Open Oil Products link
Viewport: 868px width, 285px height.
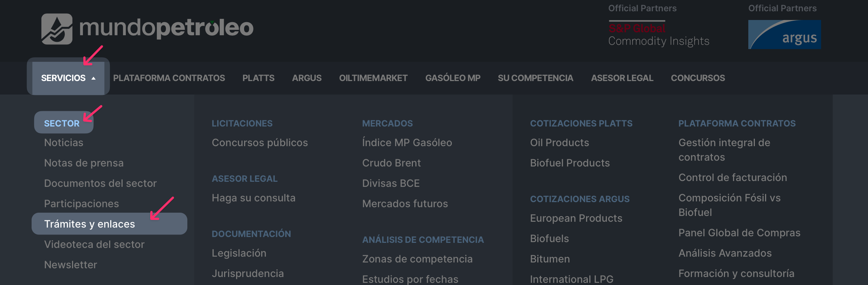[560, 142]
